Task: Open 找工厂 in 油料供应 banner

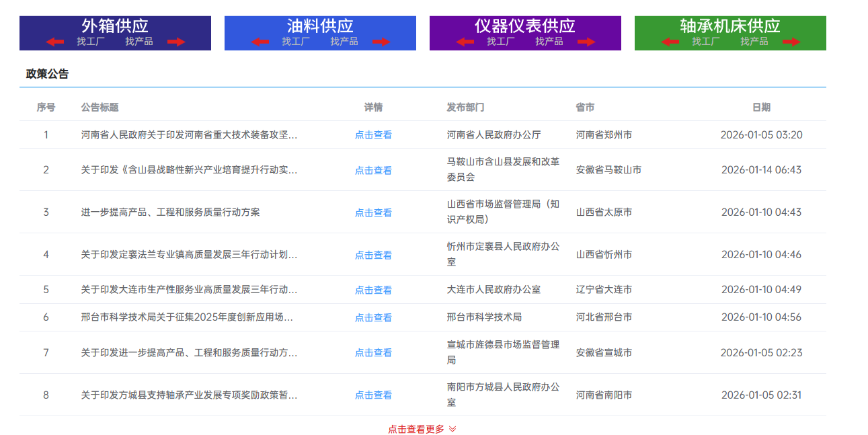Action: pos(296,42)
